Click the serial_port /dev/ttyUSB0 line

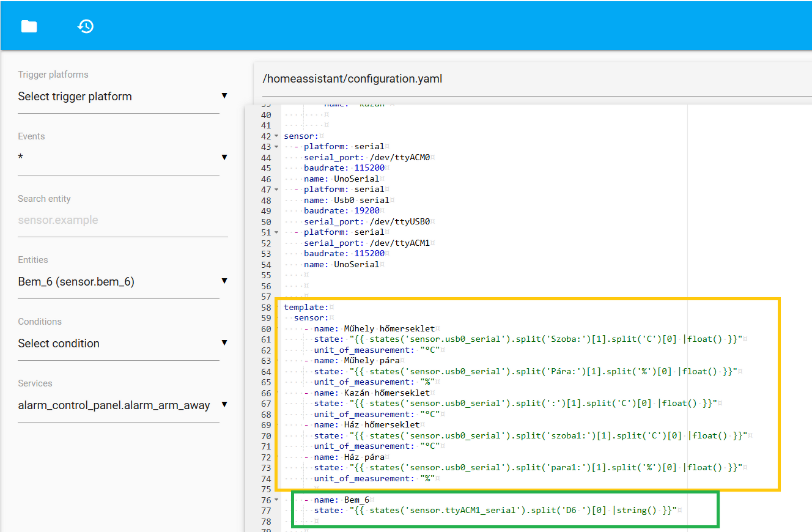click(x=367, y=221)
